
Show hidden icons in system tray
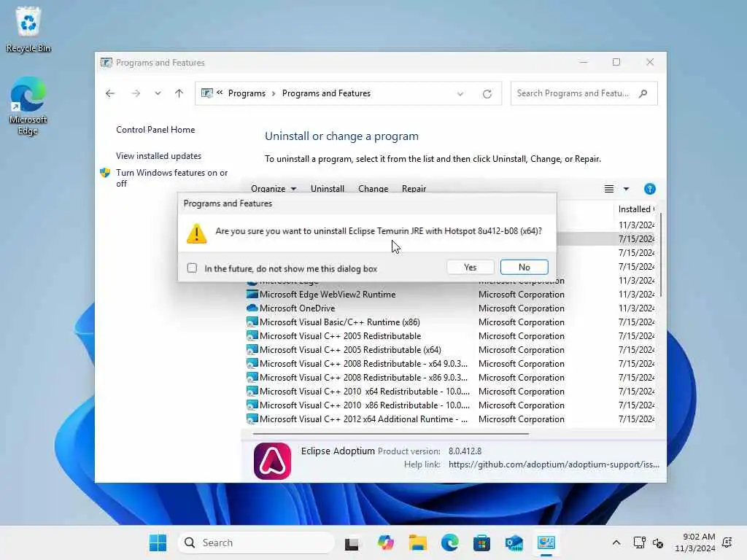click(616, 542)
